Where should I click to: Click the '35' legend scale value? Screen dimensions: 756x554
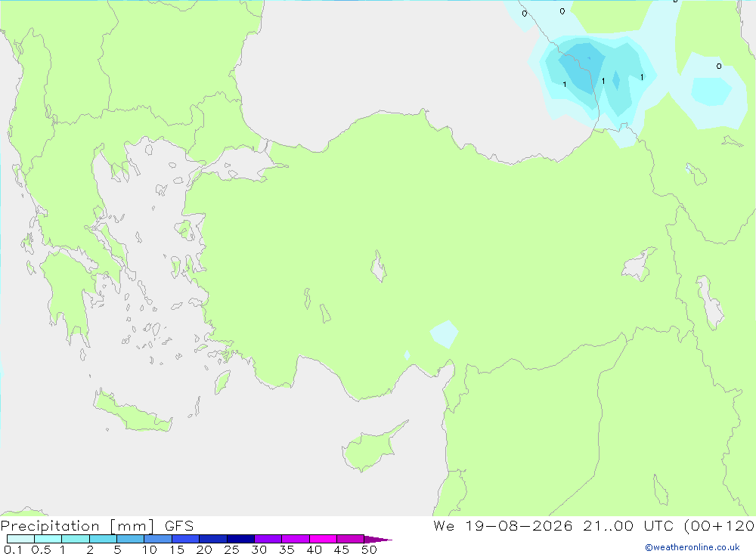coord(287,549)
